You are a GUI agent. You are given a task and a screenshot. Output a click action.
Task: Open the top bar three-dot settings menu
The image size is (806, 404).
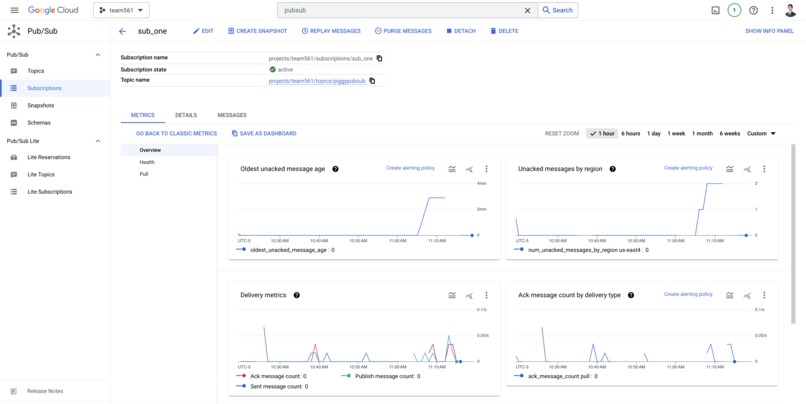[x=772, y=10]
